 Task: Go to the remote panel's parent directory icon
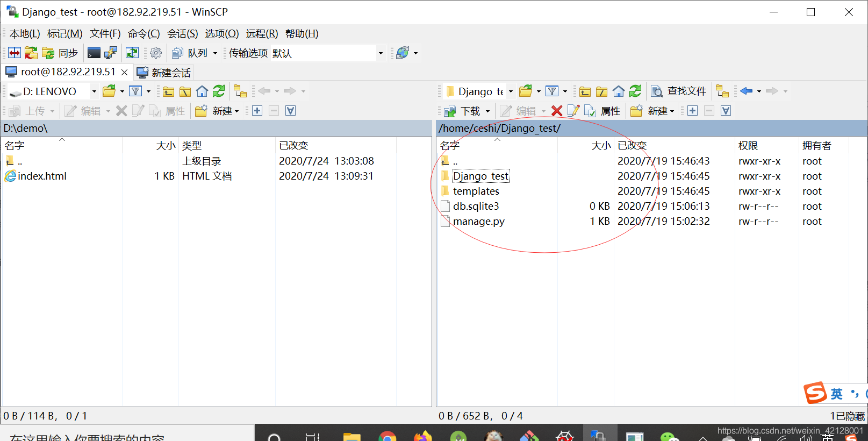(585, 91)
